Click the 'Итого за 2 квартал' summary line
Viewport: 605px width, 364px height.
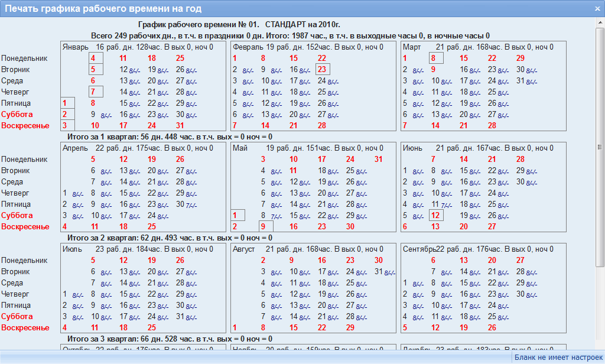(171, 238)
